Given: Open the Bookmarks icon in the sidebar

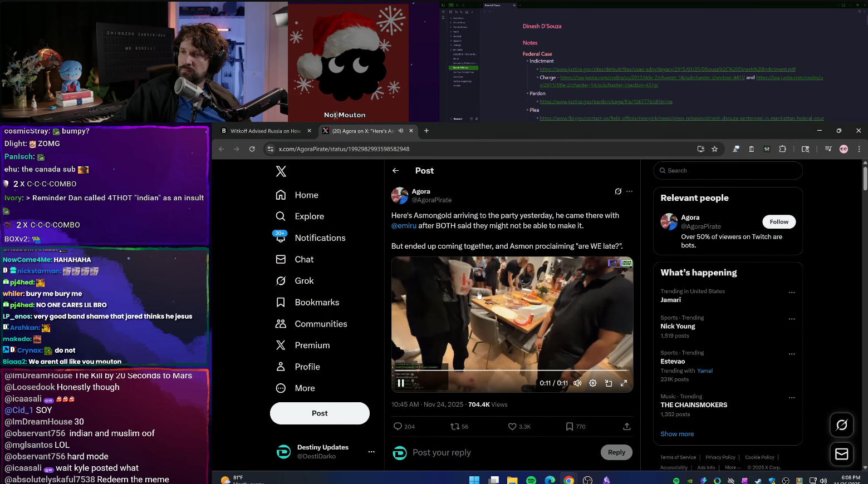Looking at the screenshot, I should [x=281, y=303].
